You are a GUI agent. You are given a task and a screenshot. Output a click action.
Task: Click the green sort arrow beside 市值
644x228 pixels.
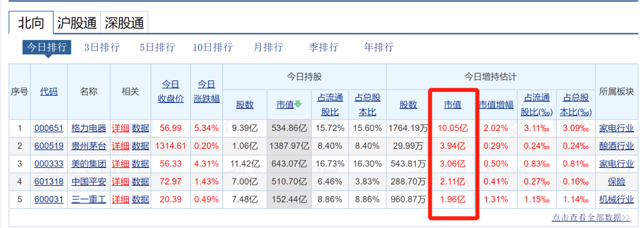pos(298,104)
